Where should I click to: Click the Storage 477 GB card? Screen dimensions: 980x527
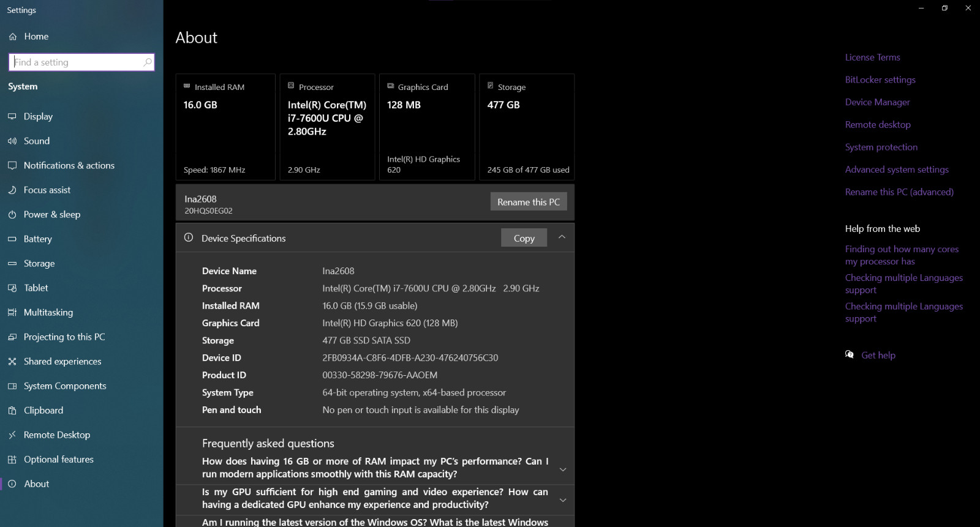pos(527,127)
